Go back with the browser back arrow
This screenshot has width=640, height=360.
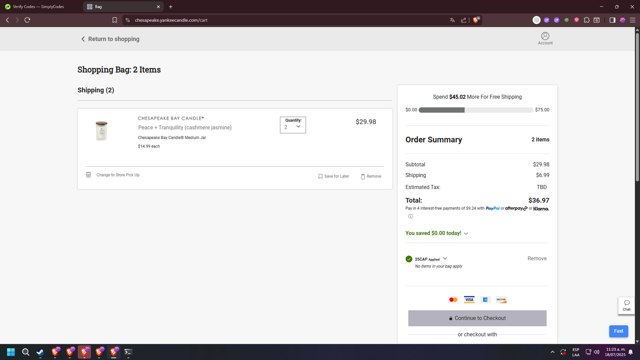[x=7, y=20]
